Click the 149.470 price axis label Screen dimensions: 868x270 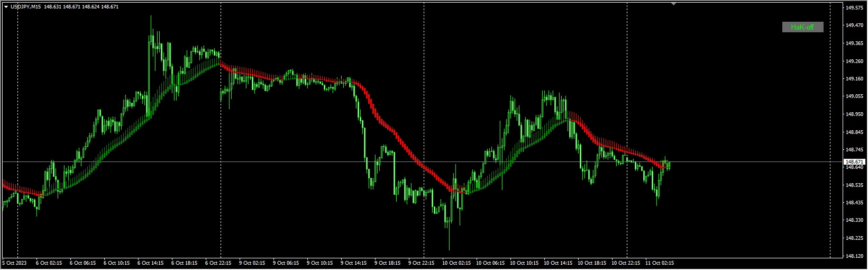pos(855,25)
